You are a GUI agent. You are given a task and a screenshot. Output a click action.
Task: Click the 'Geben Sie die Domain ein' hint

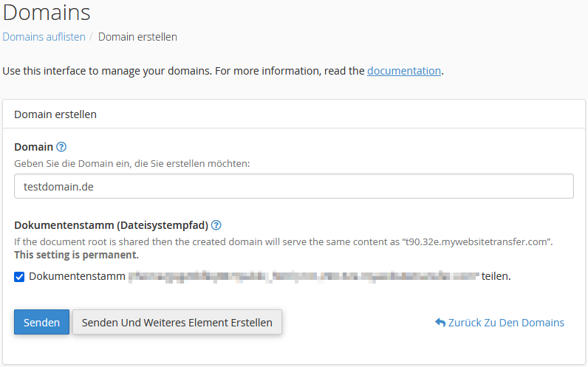coord(132,164)
